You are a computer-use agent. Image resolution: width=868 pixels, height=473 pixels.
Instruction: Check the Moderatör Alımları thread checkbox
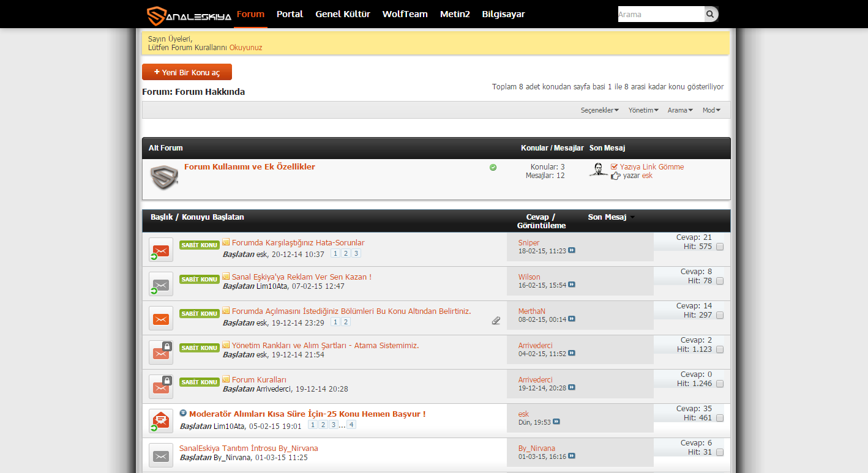coord(720,419)
